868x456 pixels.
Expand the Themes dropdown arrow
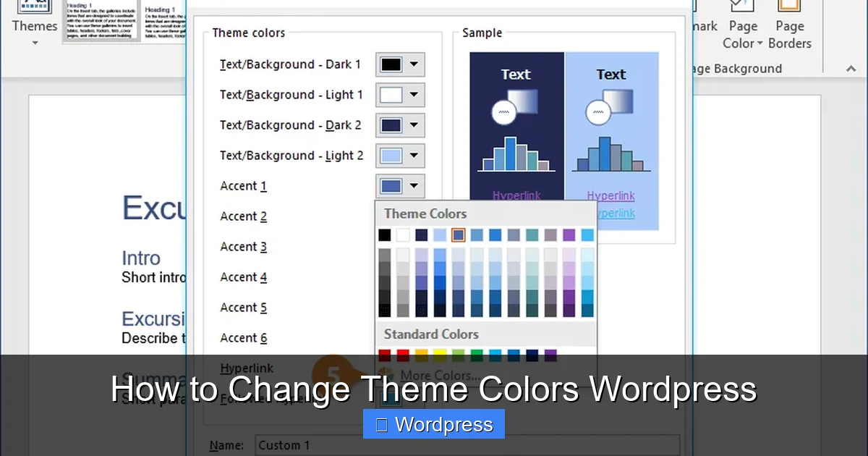coord(34,43)
